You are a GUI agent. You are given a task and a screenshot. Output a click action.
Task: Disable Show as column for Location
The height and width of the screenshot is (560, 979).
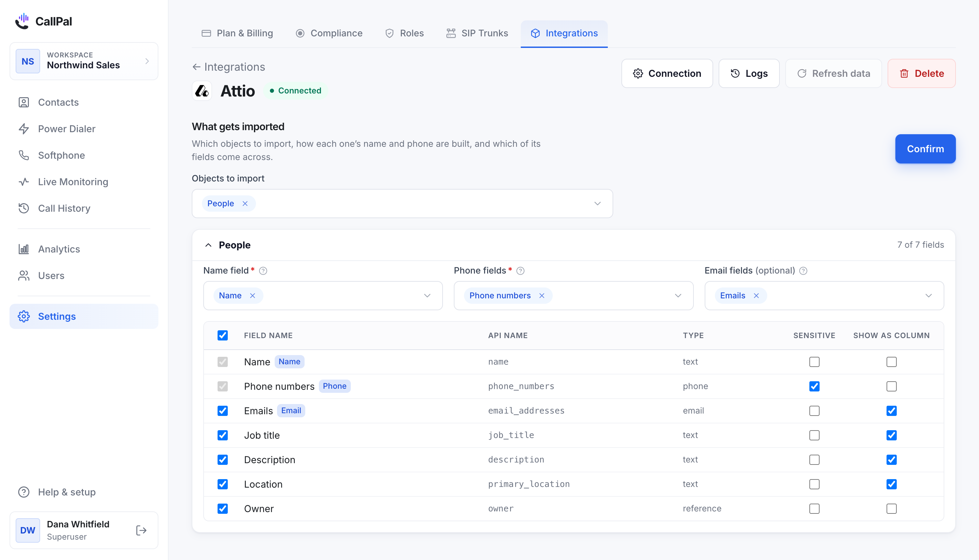pos(892,484)
